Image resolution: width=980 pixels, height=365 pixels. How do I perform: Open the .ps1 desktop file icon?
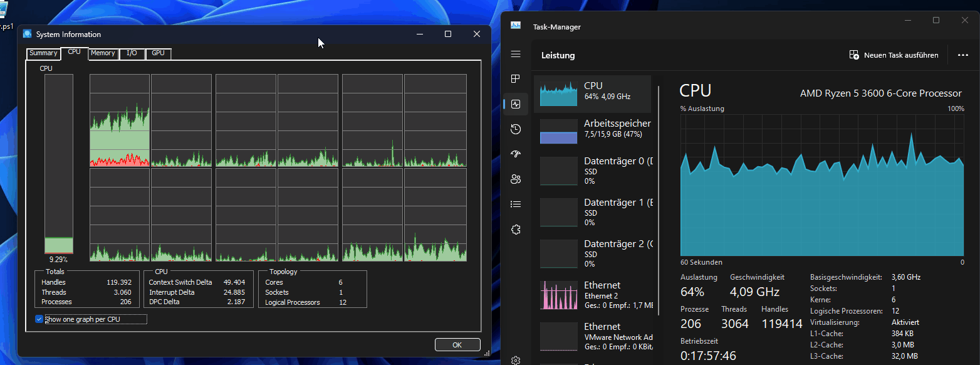coord(6,14)
